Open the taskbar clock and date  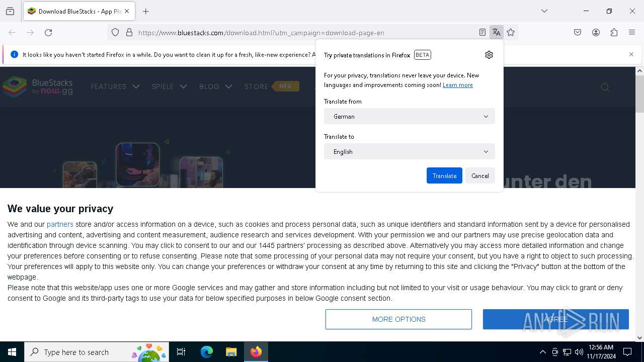(x=601, y=352)
